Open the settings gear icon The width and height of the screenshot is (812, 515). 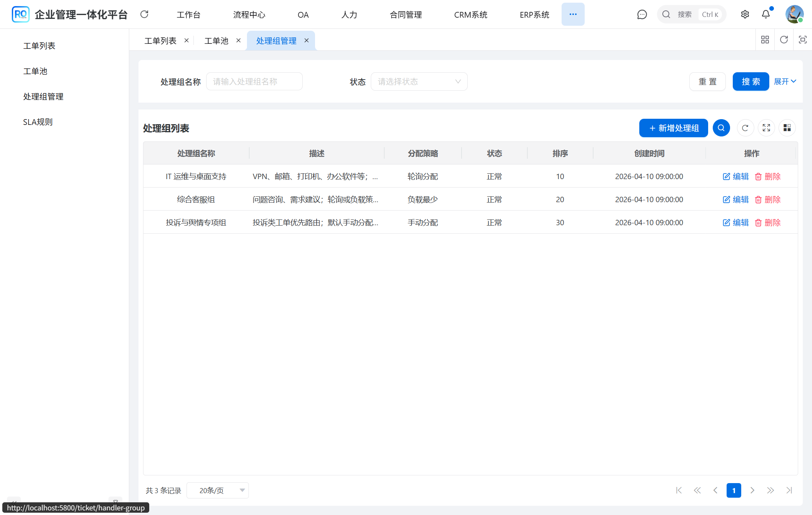pyautogui.click(x=745, y=15)
